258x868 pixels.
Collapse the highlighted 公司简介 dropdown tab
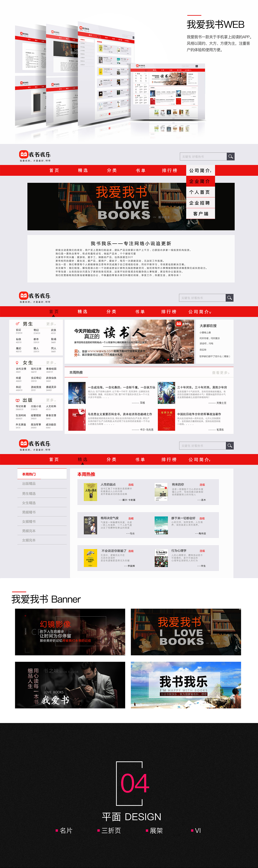point(200,171)
